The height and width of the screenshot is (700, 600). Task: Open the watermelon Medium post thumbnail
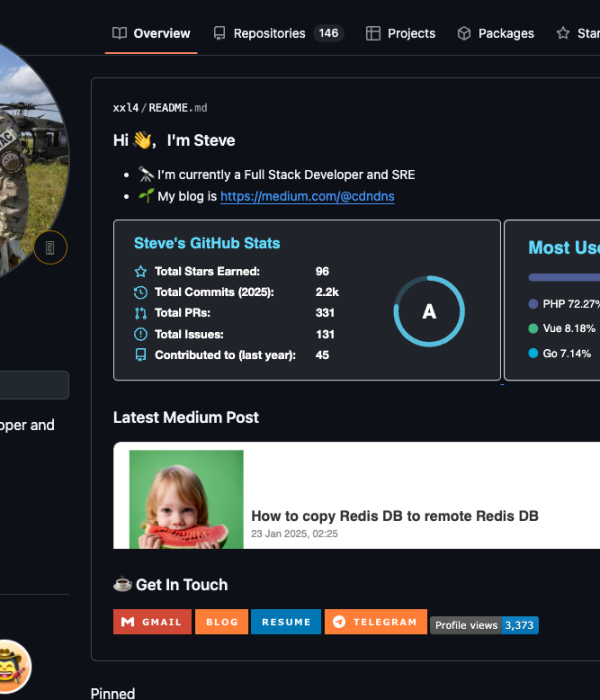(186, 499)
